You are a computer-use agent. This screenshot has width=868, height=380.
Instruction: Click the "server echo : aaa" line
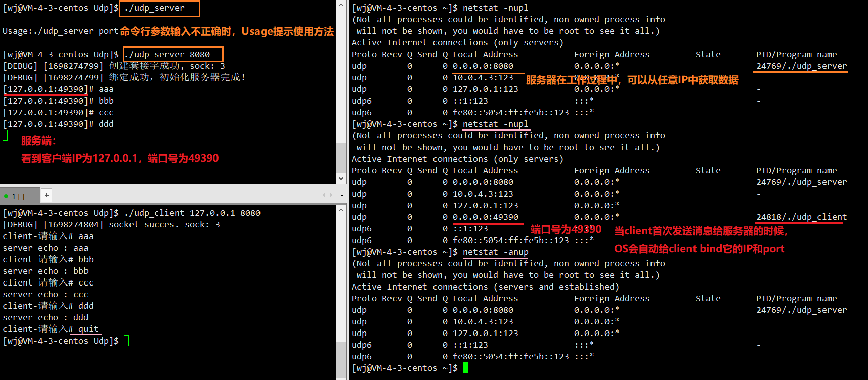(46, 248)
